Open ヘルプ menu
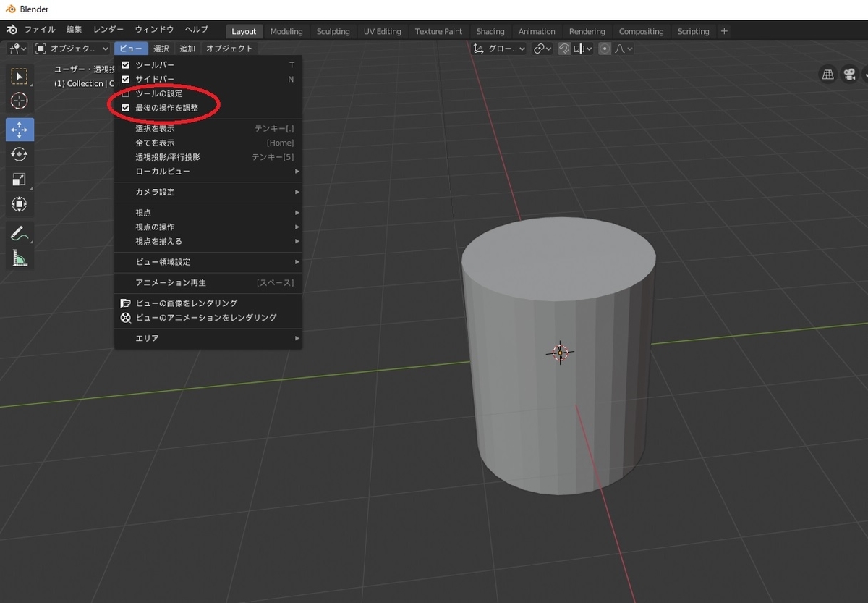The width and height of the screenshot is (868, 603). (x=196, y=30)
